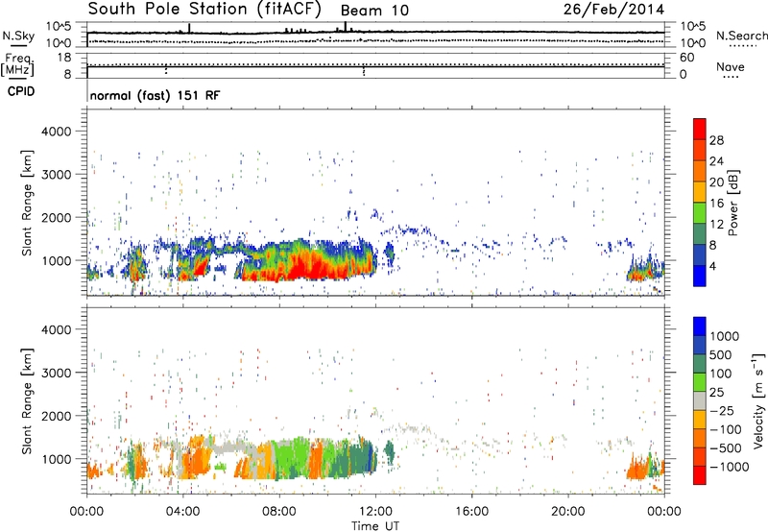
Task: Click the 18 tick on the frequency axis
Action: [x=64, y=58]
